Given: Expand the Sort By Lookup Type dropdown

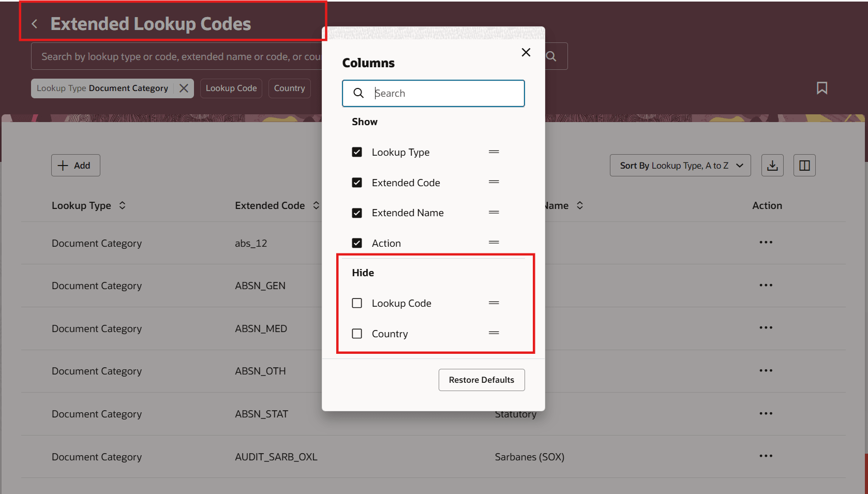Looking at the screenshot, I should [x=680, y=166].
